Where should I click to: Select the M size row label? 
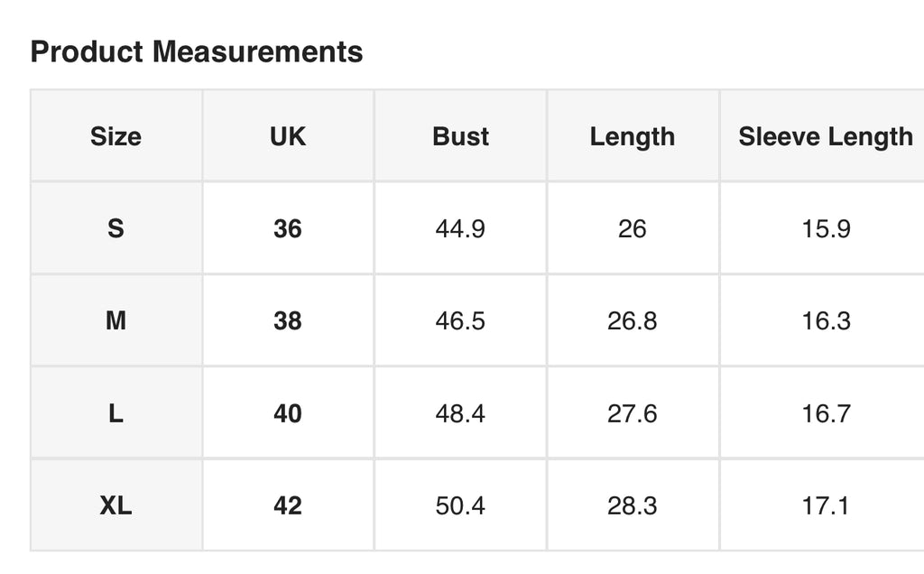coord(116,321)
